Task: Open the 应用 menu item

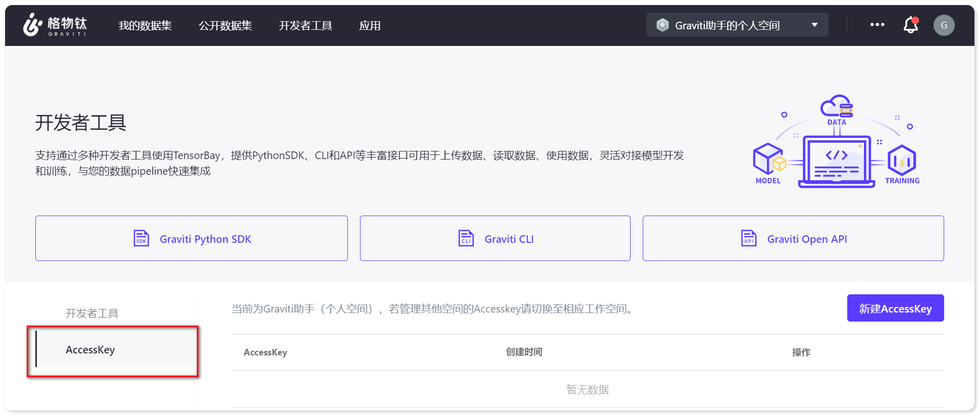Action: click(x=370, y=26)
